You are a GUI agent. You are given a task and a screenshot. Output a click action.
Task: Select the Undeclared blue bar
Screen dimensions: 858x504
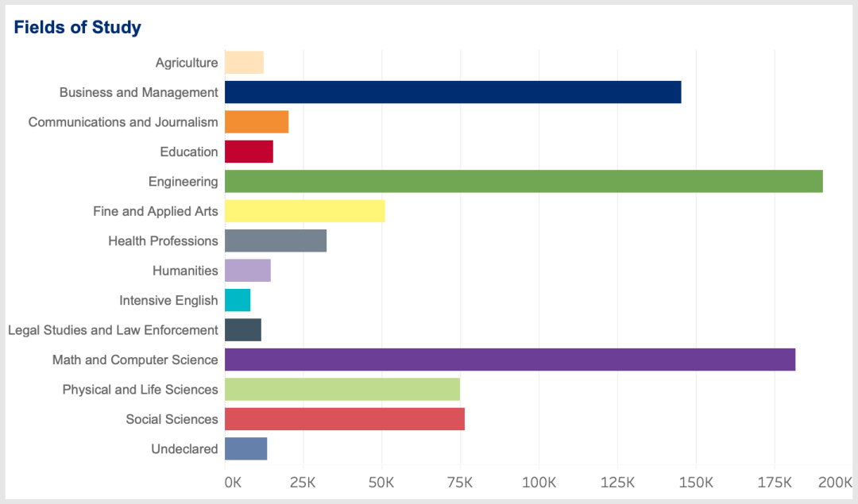tap(246, 448)
